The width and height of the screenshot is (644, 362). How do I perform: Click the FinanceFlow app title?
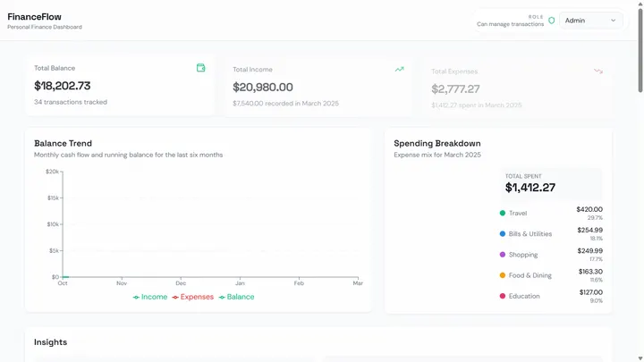[35, 17]
